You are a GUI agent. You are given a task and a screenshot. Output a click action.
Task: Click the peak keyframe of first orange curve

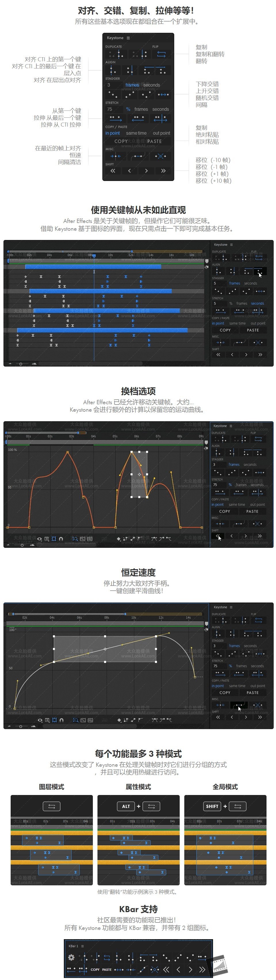click(x=68, y=452)
